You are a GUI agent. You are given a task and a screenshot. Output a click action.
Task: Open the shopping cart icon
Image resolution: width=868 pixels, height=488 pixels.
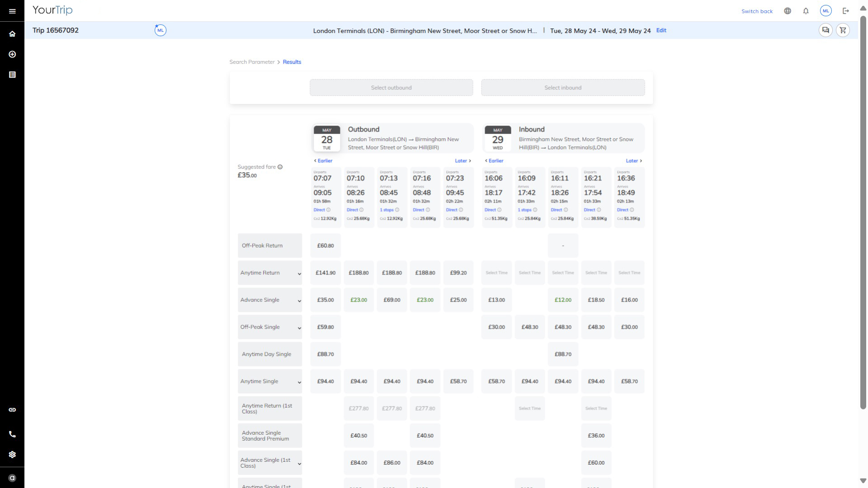click(x=843, y=30)
